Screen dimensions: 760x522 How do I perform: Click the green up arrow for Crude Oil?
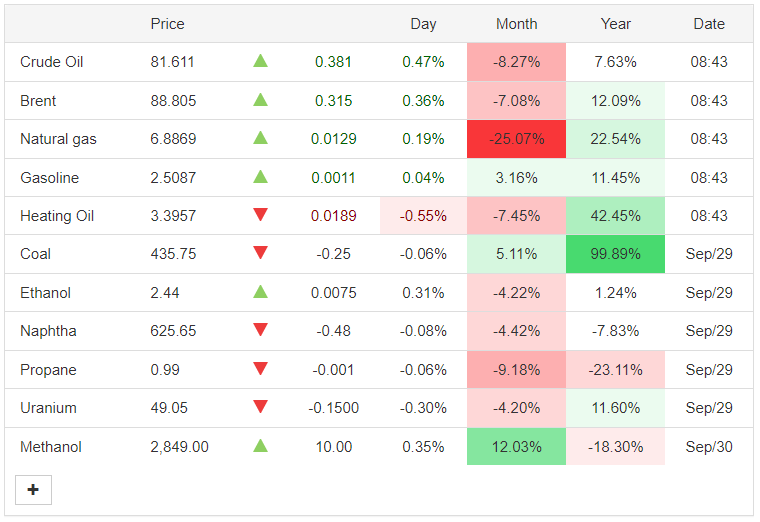coord(260,61)
